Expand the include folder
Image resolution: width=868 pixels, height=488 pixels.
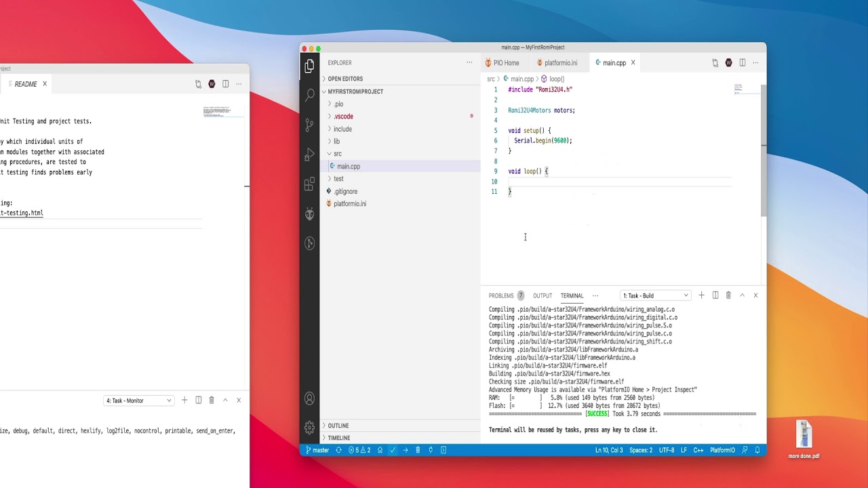coord(342,129)
